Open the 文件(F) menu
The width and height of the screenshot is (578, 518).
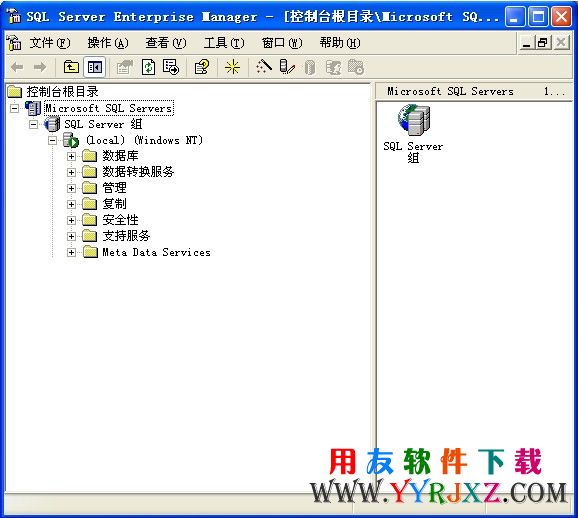tap(50, 43)
